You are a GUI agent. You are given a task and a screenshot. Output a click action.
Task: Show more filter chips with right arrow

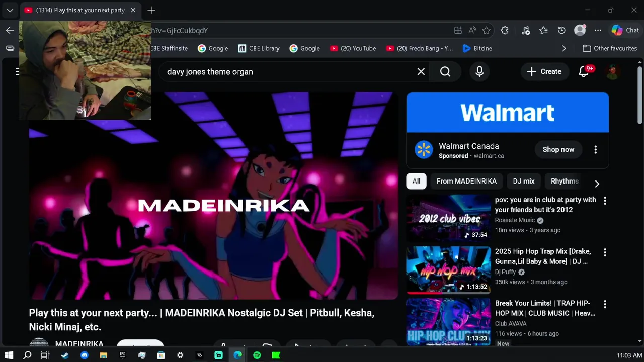click(597, 184)
